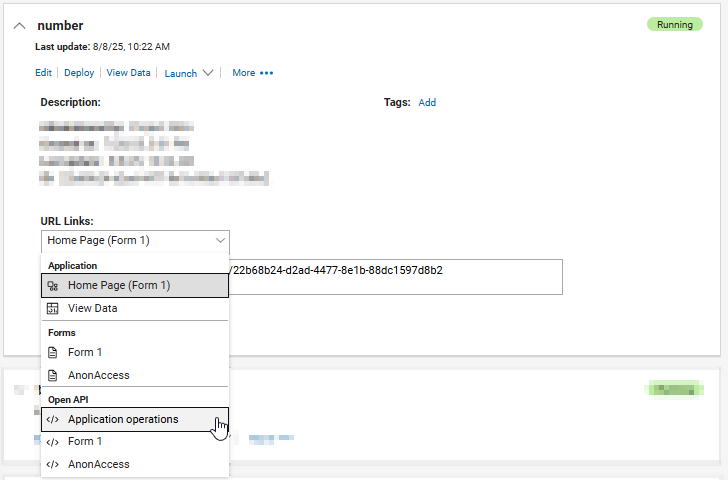The height and width of the screenshot is (480, 728).
Task: Click the Form 1 code icon under Open API
Action: [x=53, y=441]
